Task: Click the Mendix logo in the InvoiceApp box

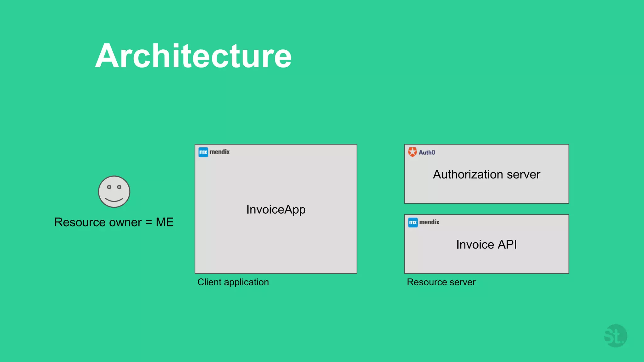Action: coord(214,152)
